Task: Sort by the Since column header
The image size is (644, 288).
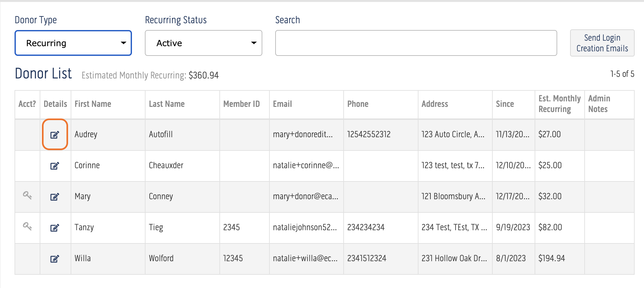Action: [505, 104]
